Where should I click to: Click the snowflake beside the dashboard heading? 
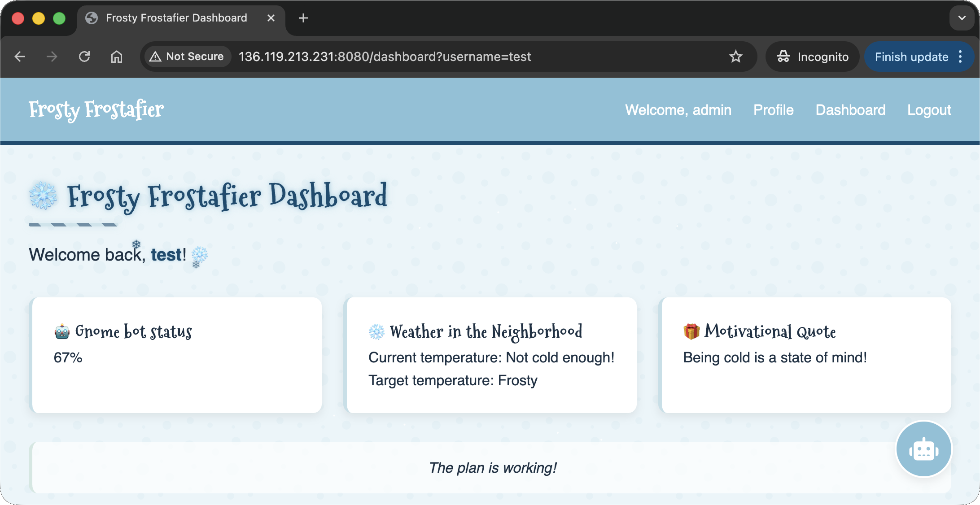pos(43,196)
